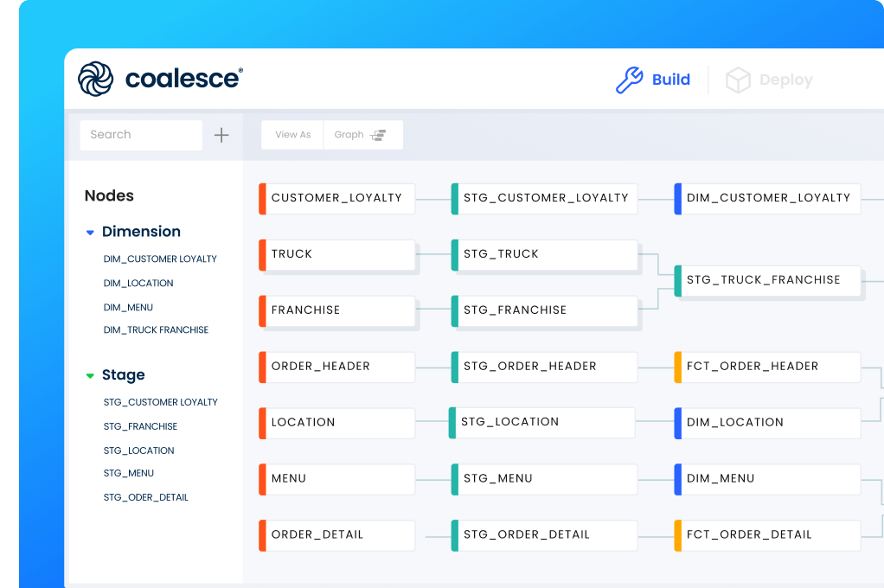Select the STG_ORDER_HEADER graph node
The image size is (884, 588).
(544, 367)
